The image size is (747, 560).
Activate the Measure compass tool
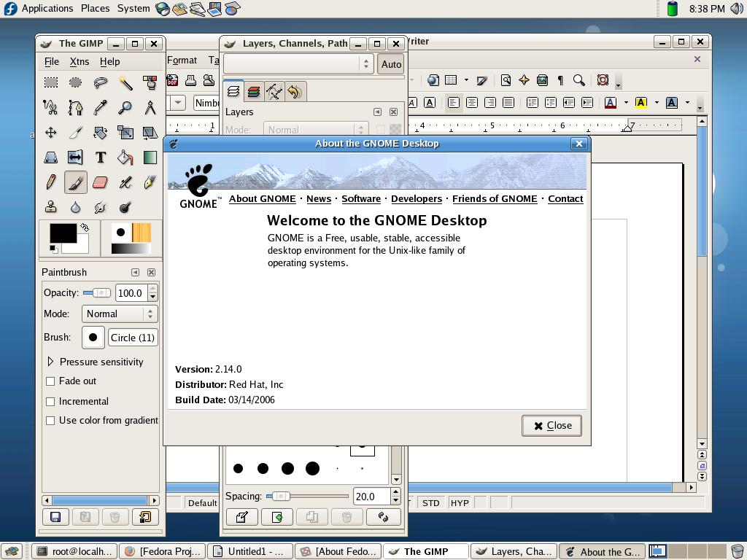pos(150,107)
